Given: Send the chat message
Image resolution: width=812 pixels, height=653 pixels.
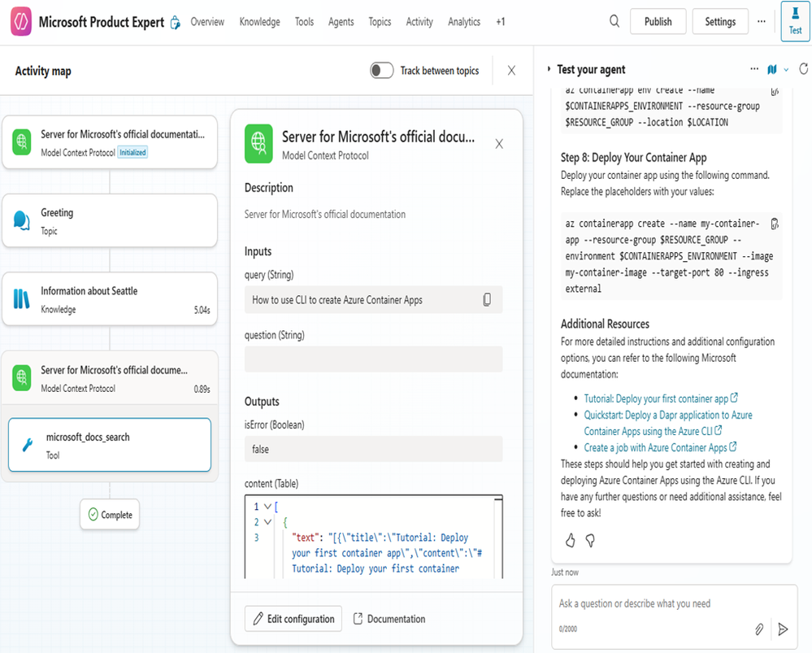Looking at the screenshot, I should (x=783, y=629).
